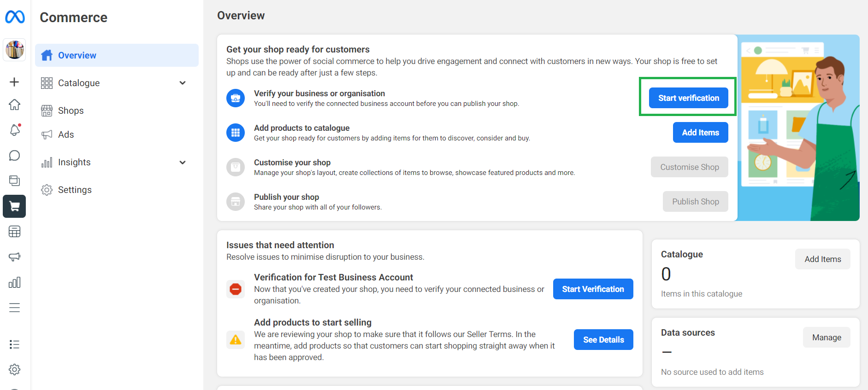The image size is (868, 390).
Task: Click Manage in Data sources card
Action: [827, 338]
